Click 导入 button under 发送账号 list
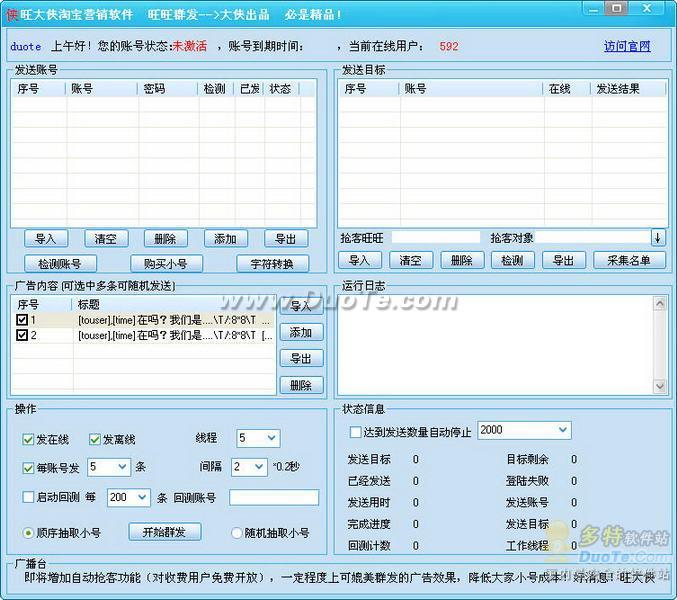This screenshot has width=677, height=600. (46, 238)
